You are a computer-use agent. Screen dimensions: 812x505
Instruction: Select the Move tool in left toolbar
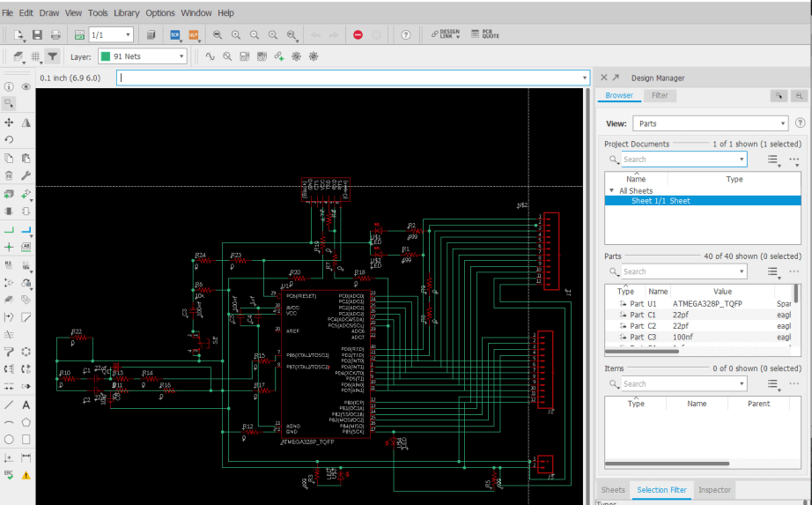click(9, 123)
